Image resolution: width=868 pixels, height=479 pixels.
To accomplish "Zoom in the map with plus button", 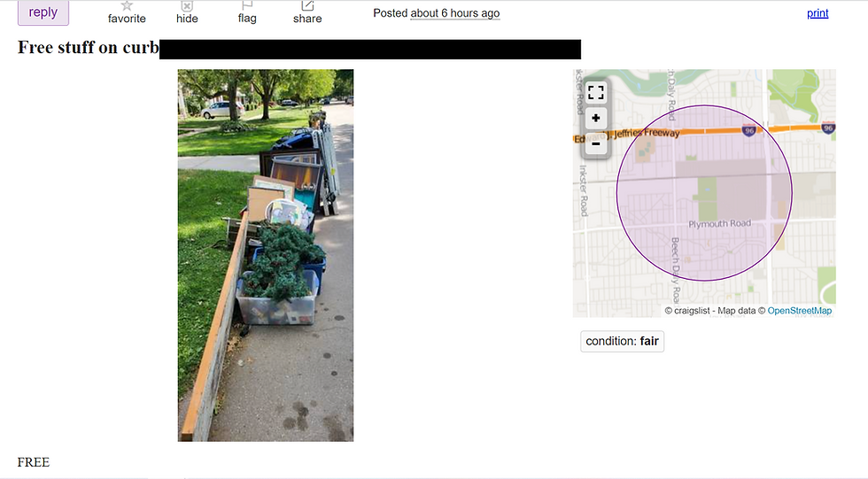I will coord(595,118).
